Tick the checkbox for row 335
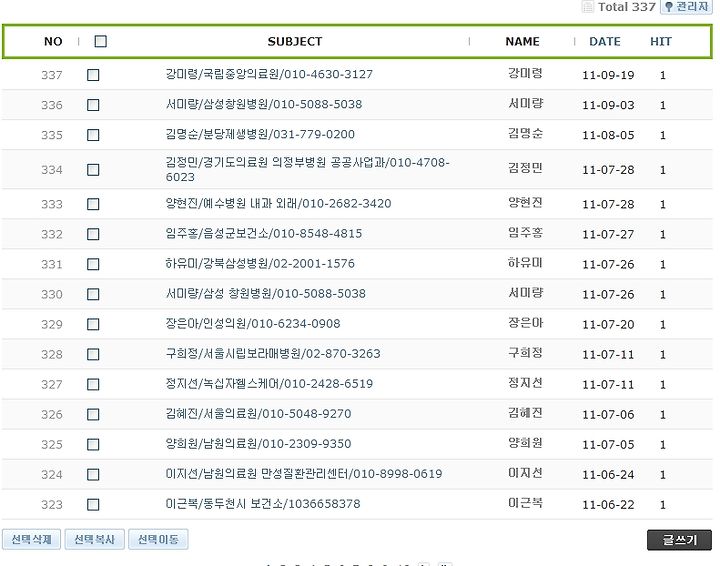The width and height of the screenshot is (720, 566). [x=93, y=135]
